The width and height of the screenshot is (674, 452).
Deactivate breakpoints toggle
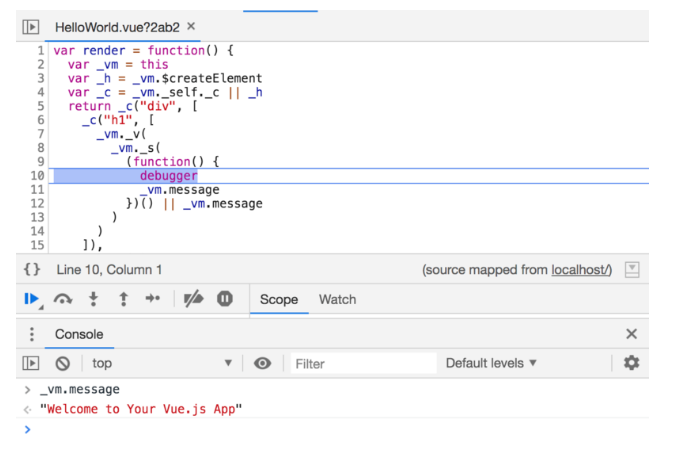pos(194,299)
